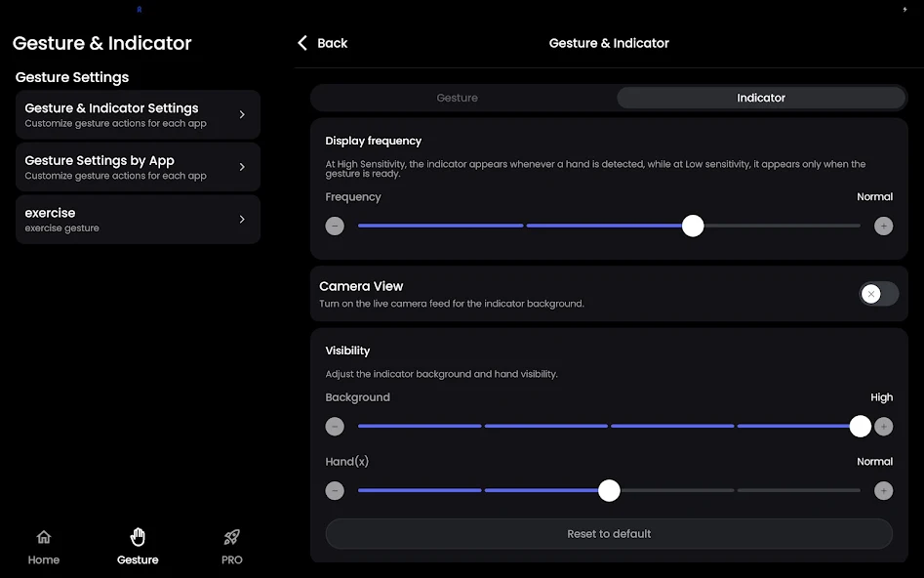Open Gesture Settings by App chevron
924x578 pixels.
(242, 167)
